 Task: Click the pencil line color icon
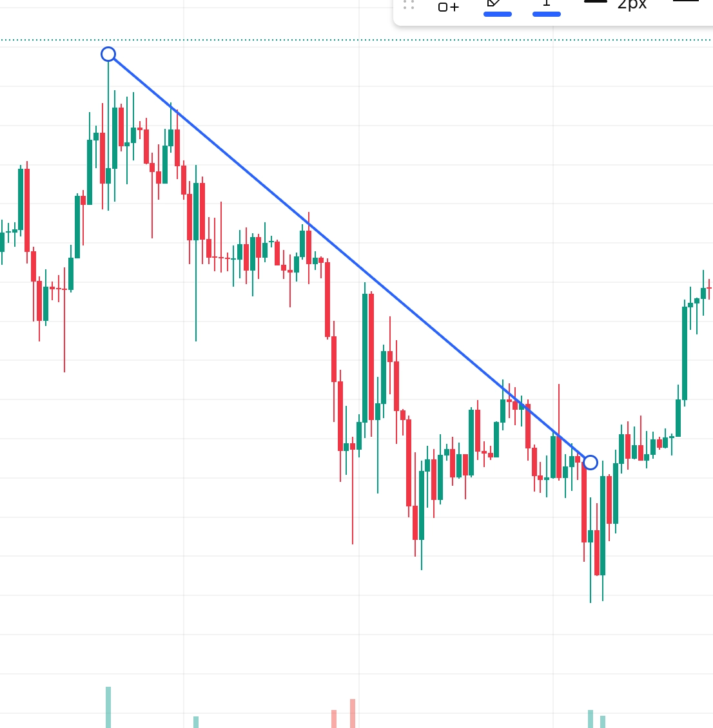[x=495, y=3]
